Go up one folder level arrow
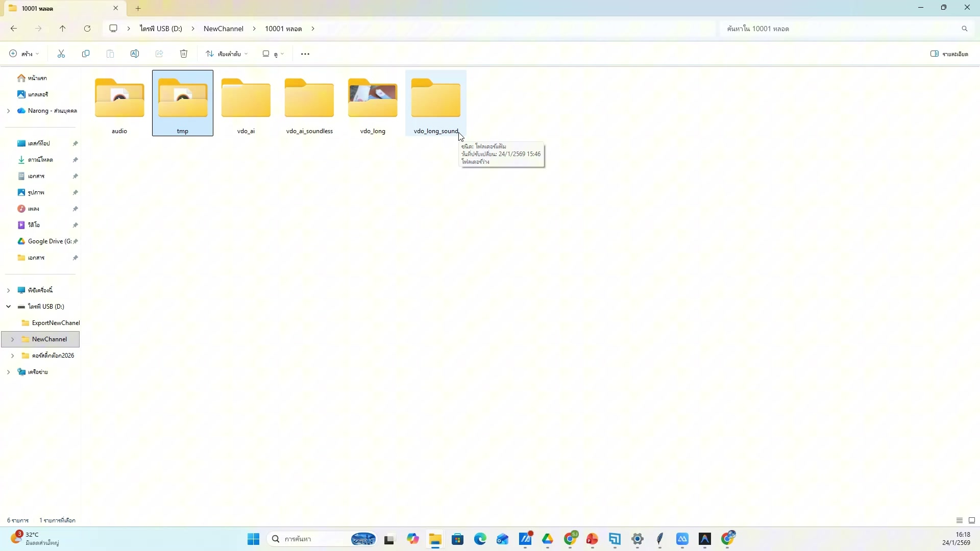The height and width of the screenshot is (551, 980). (63, 29)
